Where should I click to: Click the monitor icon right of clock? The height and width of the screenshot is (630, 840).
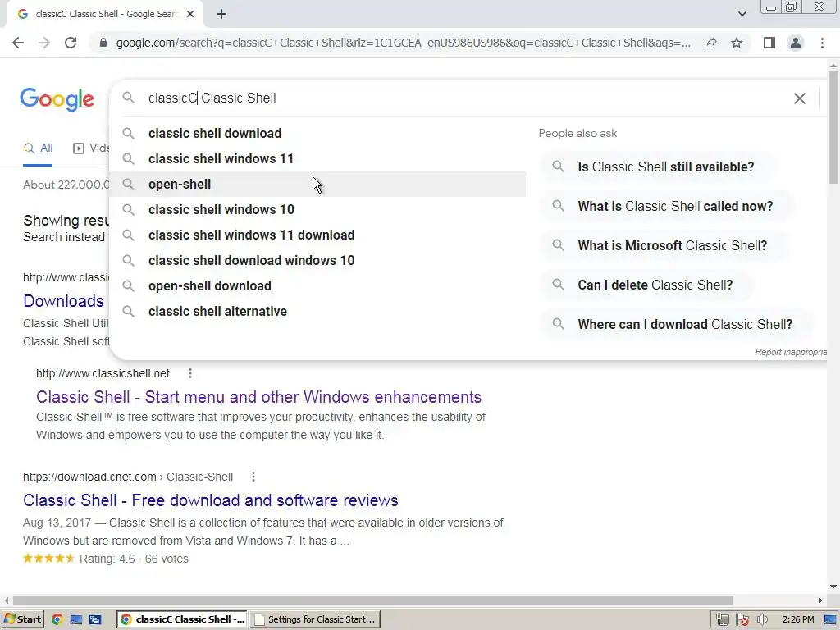click(830, 619)
